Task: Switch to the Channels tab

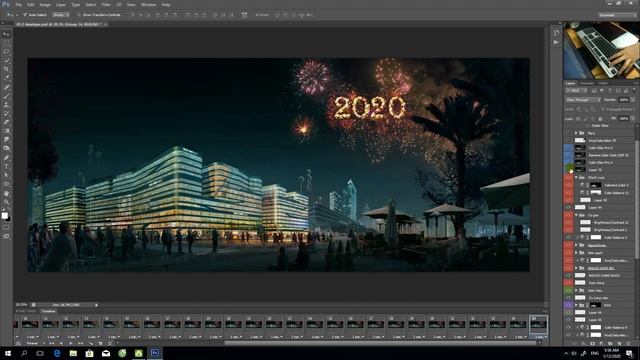Action: pos(587,83)
